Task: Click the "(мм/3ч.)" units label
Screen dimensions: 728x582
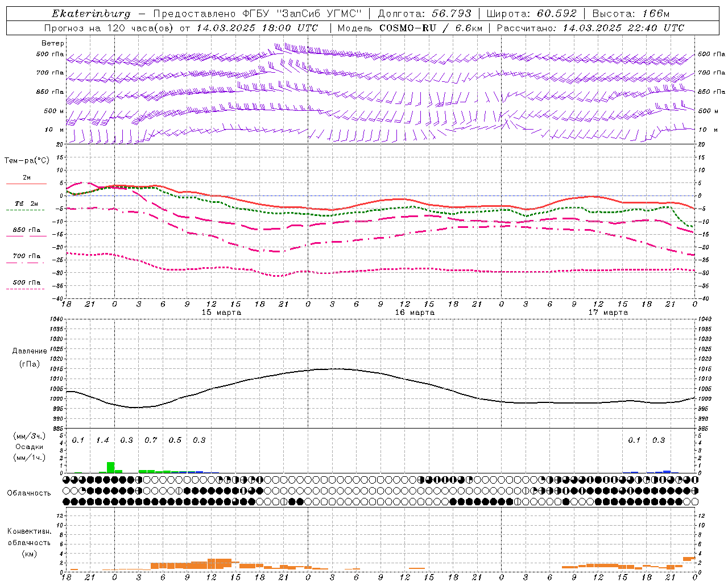Action: pos(29,436)
